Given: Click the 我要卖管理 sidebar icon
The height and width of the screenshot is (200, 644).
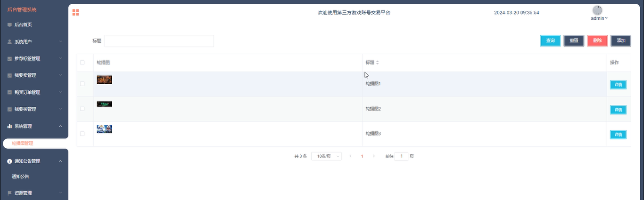Looking at the screenshot, I should pyautogui.click(x=9, y=75).
